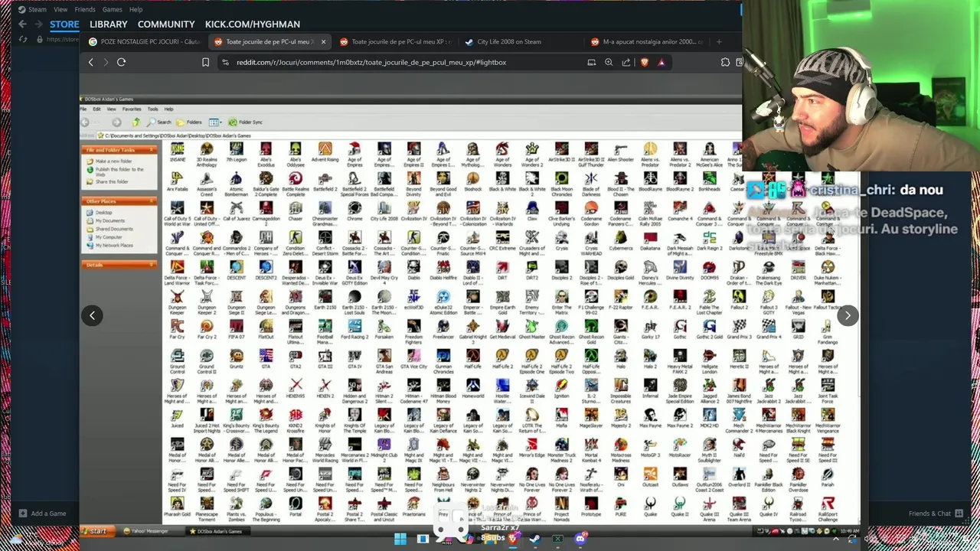Viewport: 980px width, 551px height.
Task: Reload the browser page
Action: point(121,62)
